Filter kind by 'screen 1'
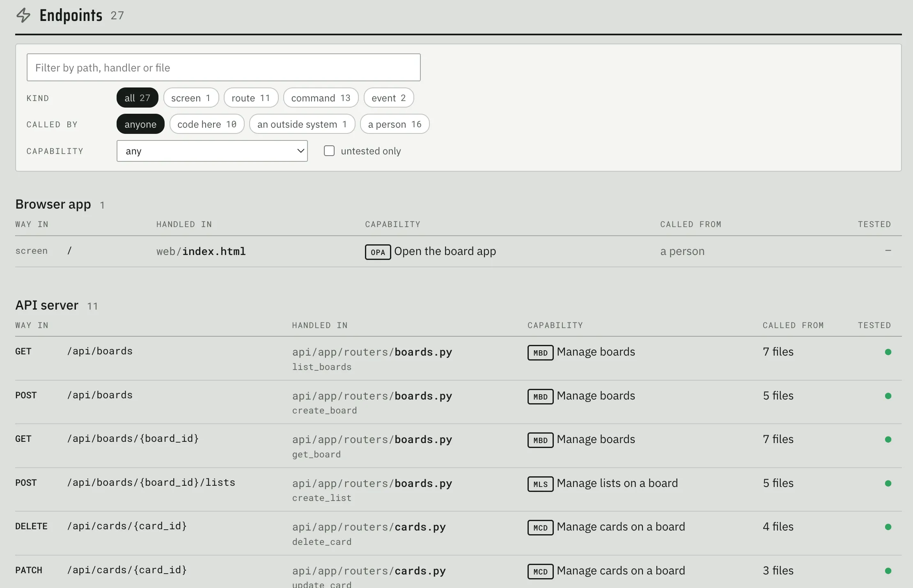This screenshot has width=913, height=588. (191, 98)
